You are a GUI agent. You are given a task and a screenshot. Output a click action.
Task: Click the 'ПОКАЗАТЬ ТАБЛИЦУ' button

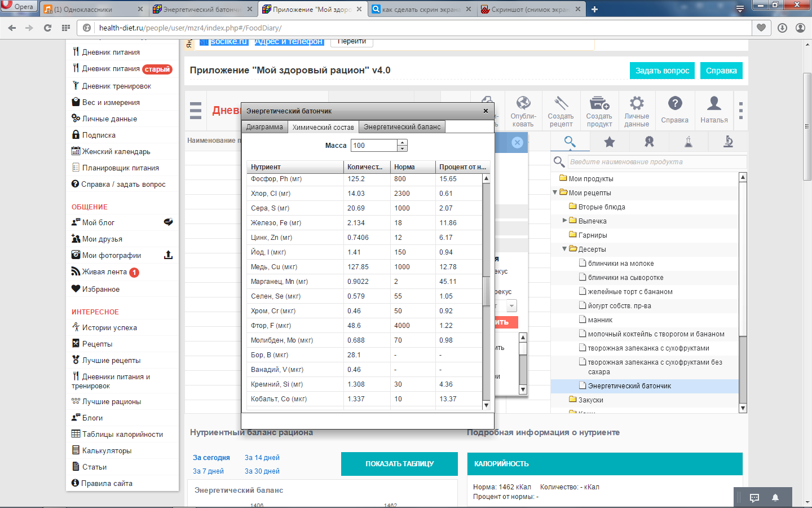tap(399, 464)
